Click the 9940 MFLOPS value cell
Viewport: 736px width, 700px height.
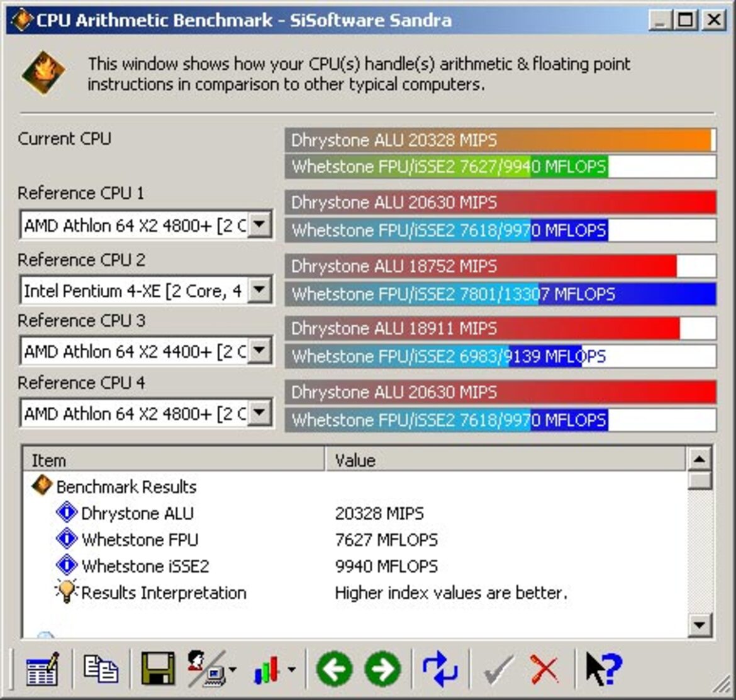(x=386, y=566)
